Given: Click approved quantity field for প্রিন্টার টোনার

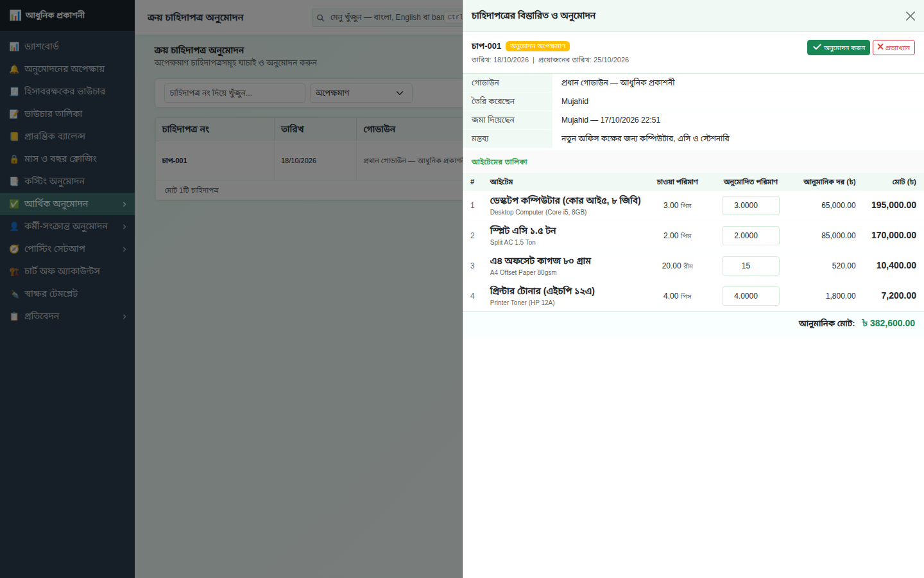Looking at the screenshot, I should coord(750,296).
